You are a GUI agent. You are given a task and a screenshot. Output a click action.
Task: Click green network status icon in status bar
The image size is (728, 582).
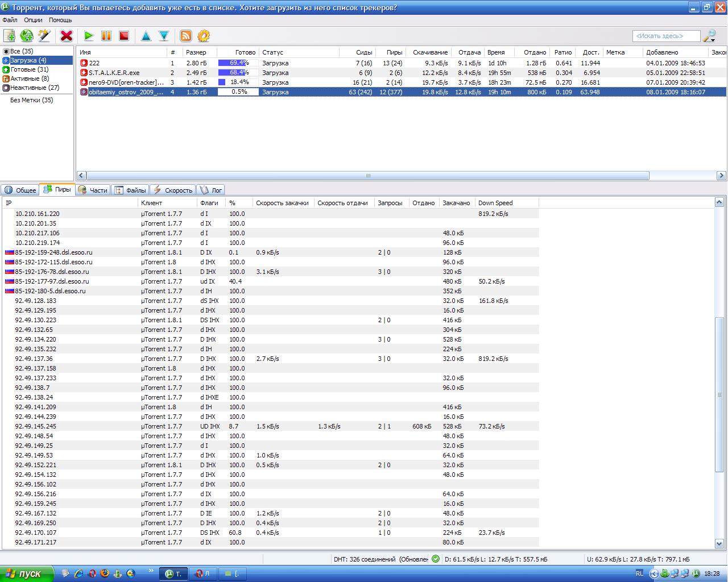(x=436, y=559)
